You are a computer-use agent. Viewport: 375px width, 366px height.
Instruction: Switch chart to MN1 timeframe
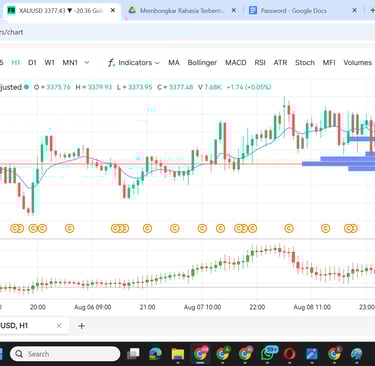point(70,63)
